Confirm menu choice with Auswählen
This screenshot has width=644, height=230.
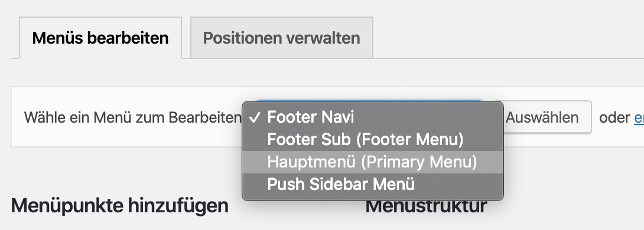(x=547, y=117)
